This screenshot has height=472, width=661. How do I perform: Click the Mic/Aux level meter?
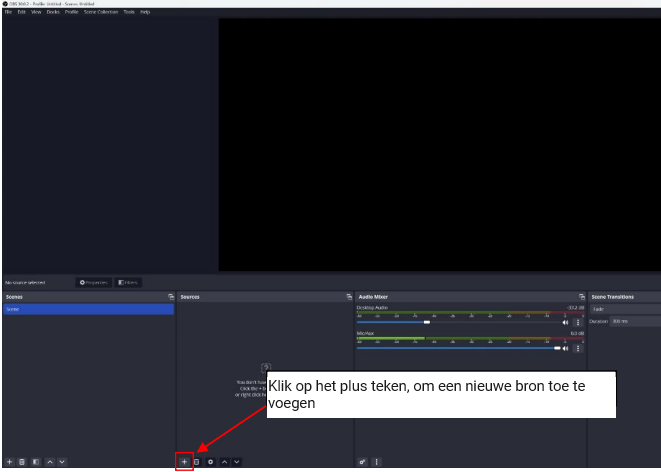pos(470,338)
